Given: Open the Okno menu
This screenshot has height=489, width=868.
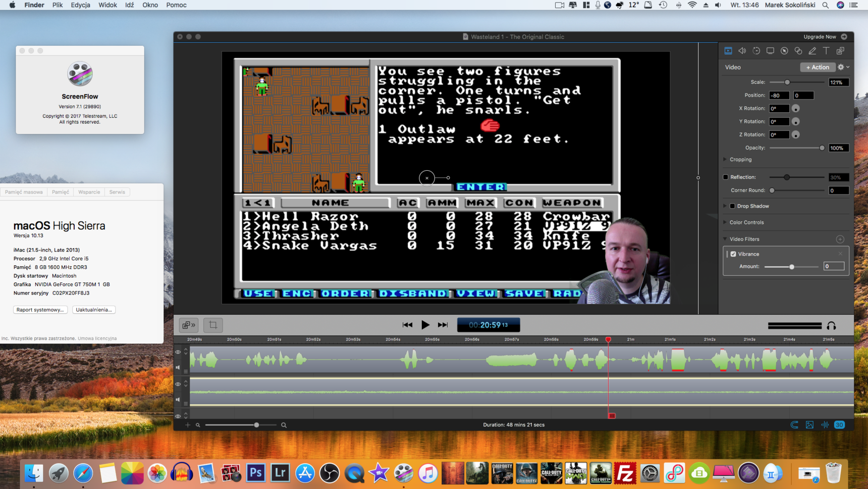Looking at the screenshot, I should click(x=150, y=5).
